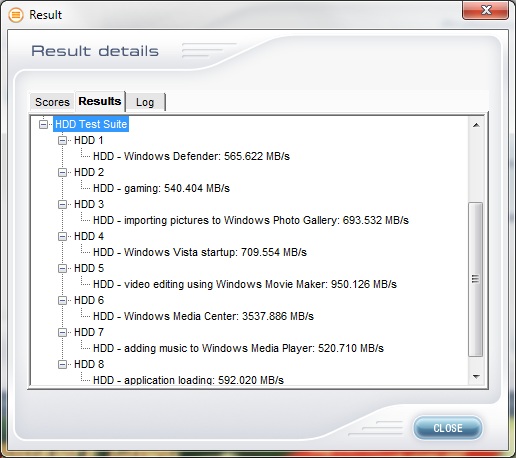Click the CLOSE button

[x=448, y=428]
